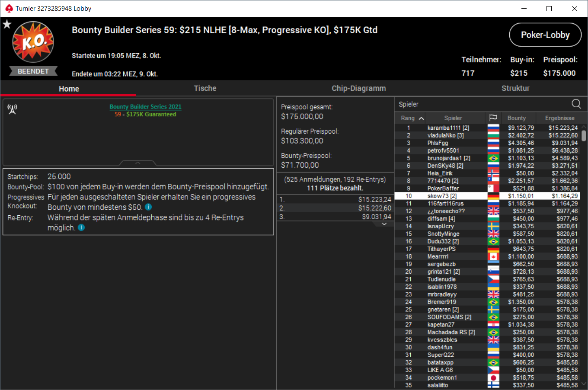
Task: Toggle the Rang column sort arrow
Action: click(x=421, y=118)
